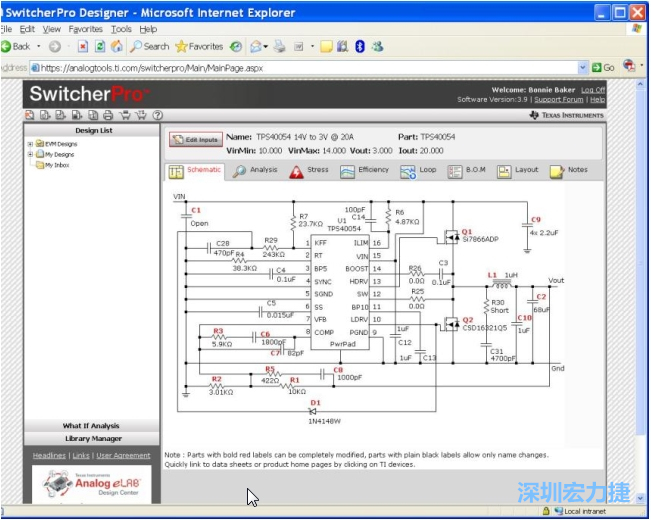The image size is (651, 520).
Task: Select the My Inbox folder
Action: pyautogui.click(x=57, y=165)
